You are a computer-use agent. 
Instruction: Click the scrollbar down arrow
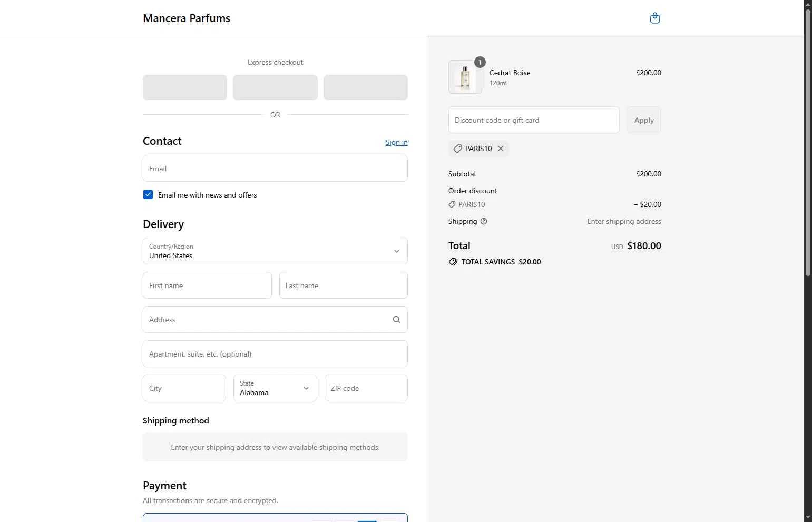tap(808, 517)
